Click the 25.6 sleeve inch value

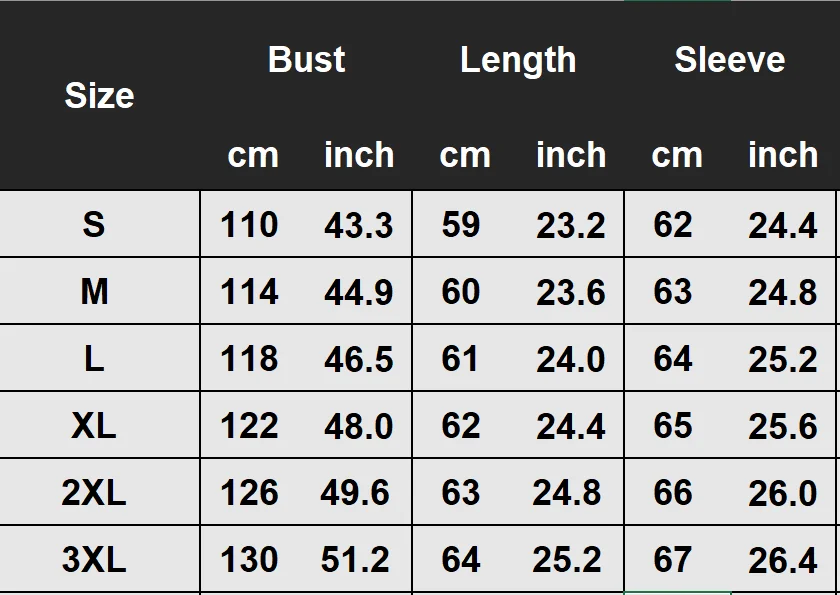pyautogui.click(x=783, y=427)
